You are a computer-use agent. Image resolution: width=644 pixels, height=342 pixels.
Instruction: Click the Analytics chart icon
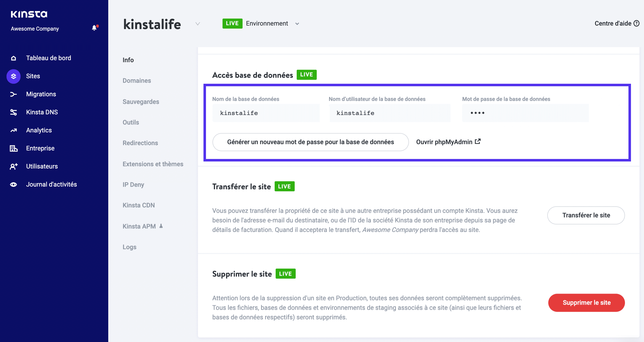13,130
